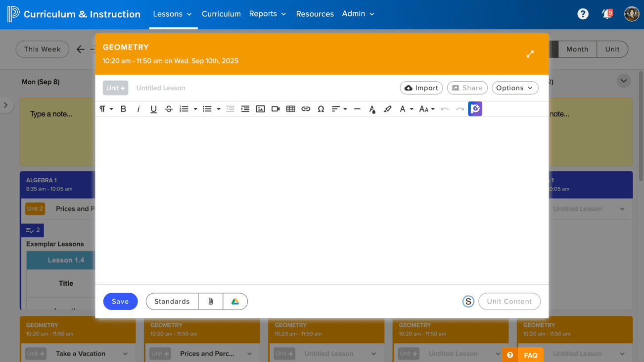The image size is (644, 362).
Task: Expand the left sidebar panel
Action: point(5,105)
